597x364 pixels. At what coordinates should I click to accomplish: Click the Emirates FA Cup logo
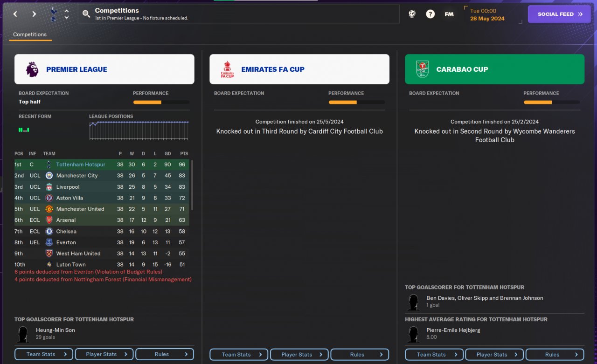point(227,69)
